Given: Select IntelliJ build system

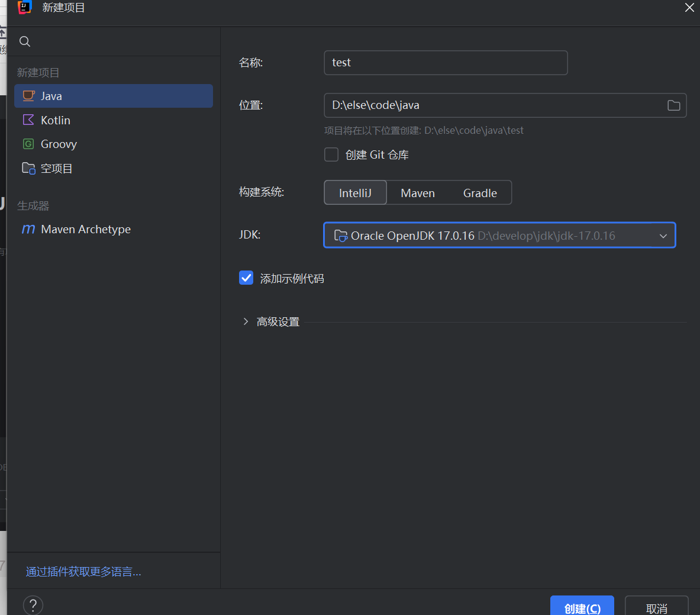Looking at the screenshot, I should pos(356,192).
